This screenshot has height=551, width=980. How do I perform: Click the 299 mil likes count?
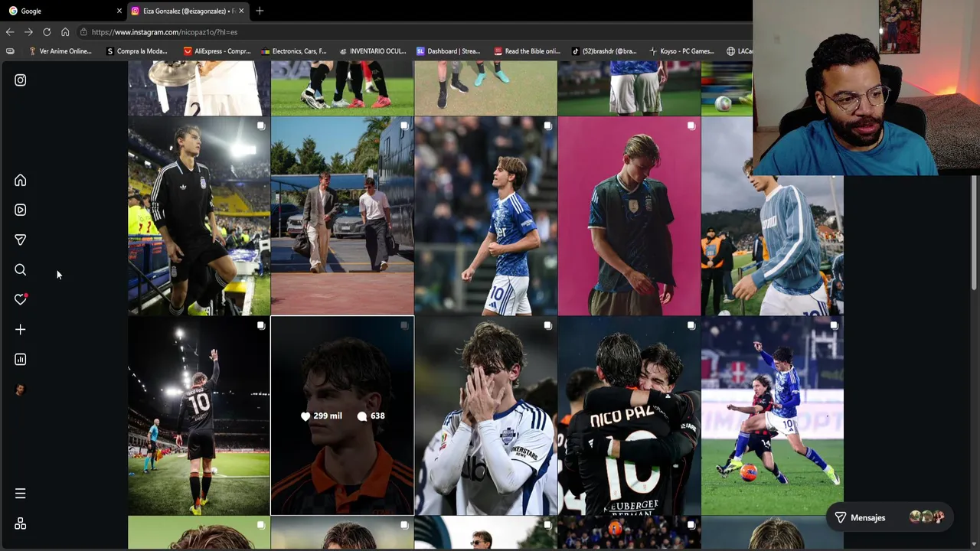point(322,416)
